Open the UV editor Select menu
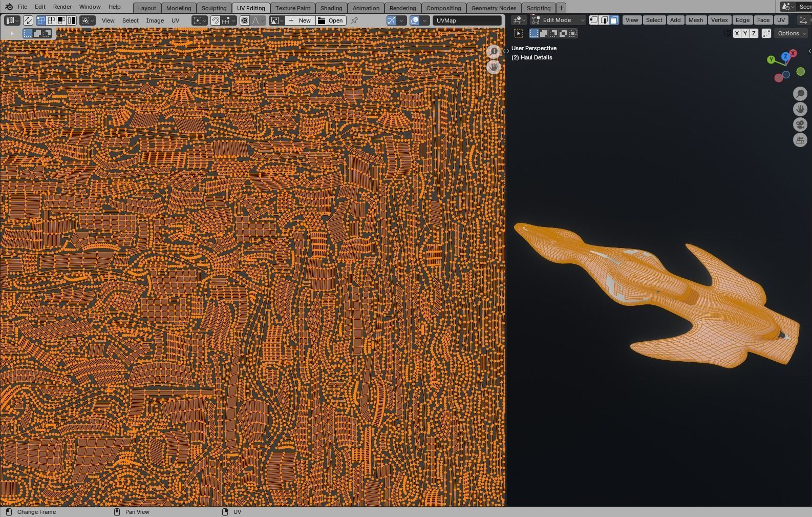 (x=130, y=20)
